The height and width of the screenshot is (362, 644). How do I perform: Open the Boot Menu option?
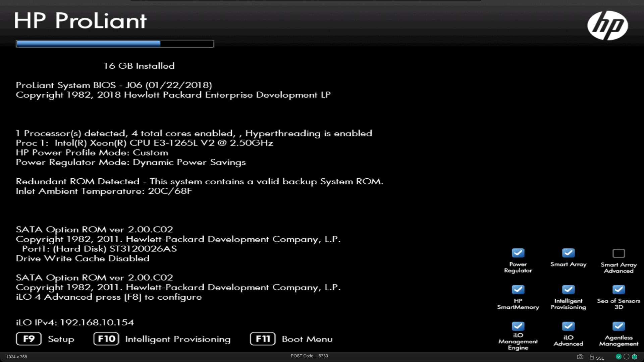[307, 339]
